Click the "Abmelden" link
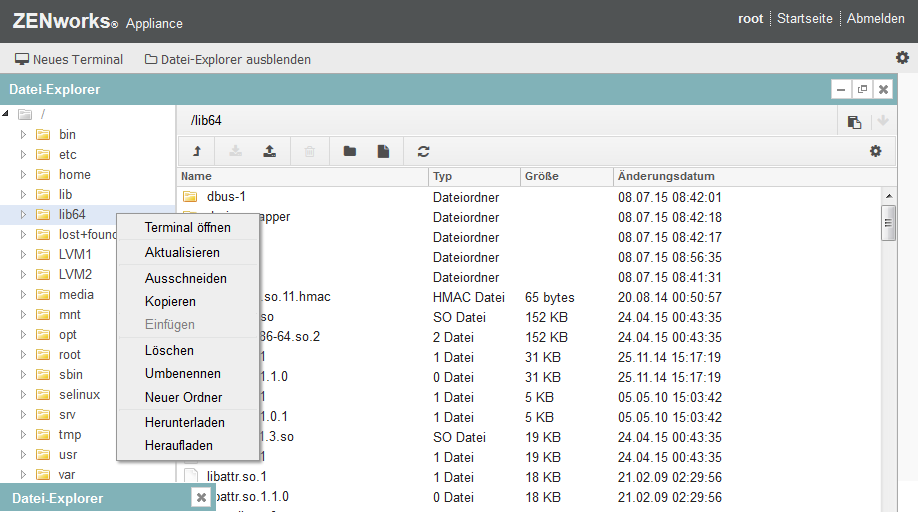The width and height of the screenshot is (918, 512). coord(875,19)
